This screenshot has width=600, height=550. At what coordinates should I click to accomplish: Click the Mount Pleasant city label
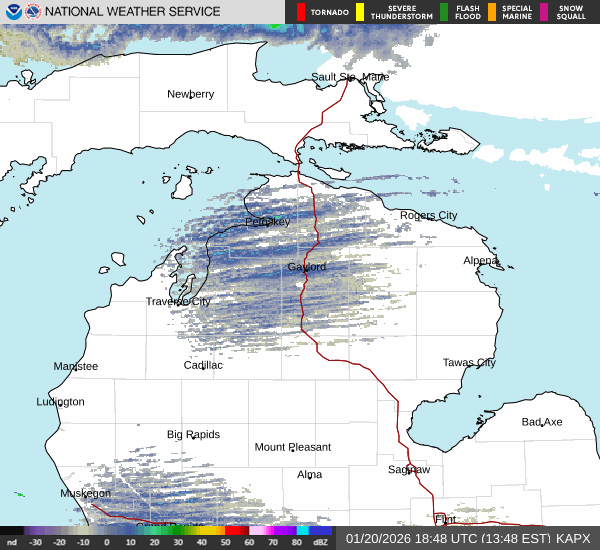292,447
